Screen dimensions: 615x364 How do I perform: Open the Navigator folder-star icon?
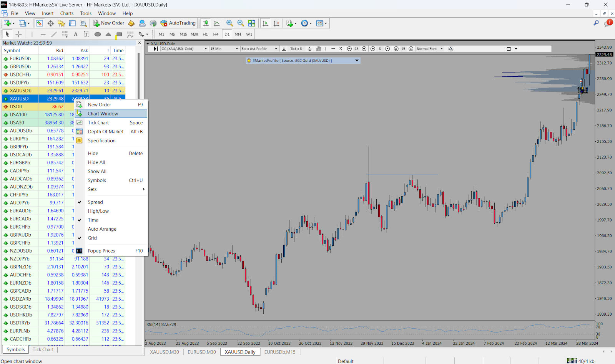pyautogui.click(x=61, y=23)
